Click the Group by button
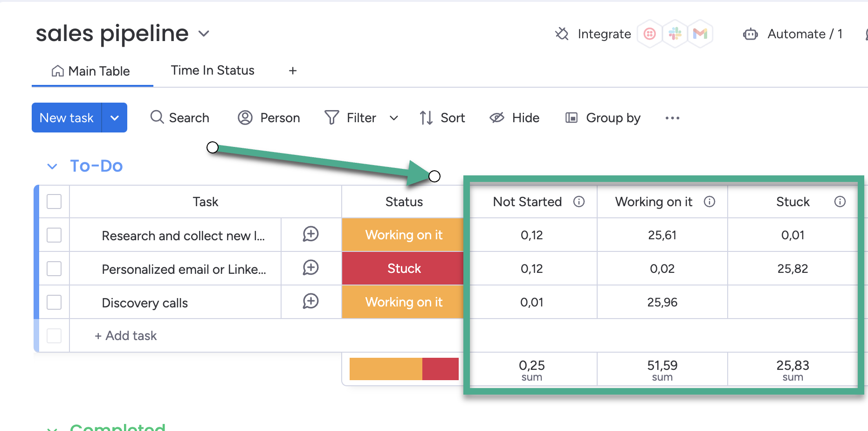The image size is (868, 431). 603,118
